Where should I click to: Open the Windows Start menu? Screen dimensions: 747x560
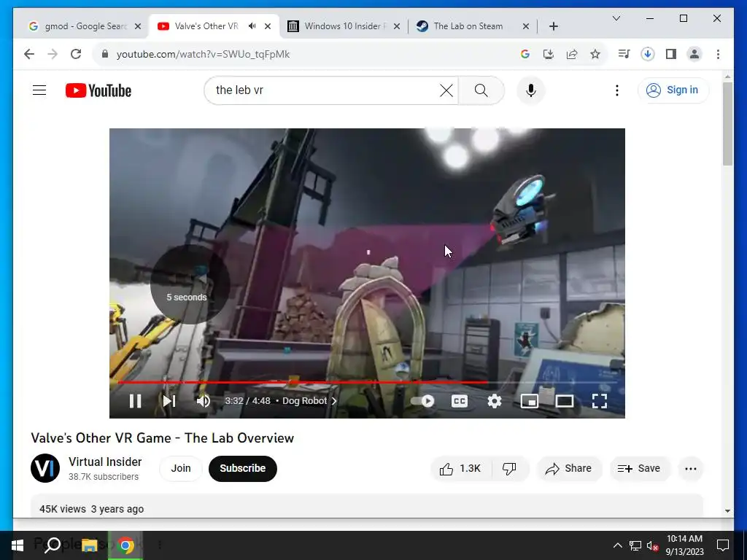point(18,545)
